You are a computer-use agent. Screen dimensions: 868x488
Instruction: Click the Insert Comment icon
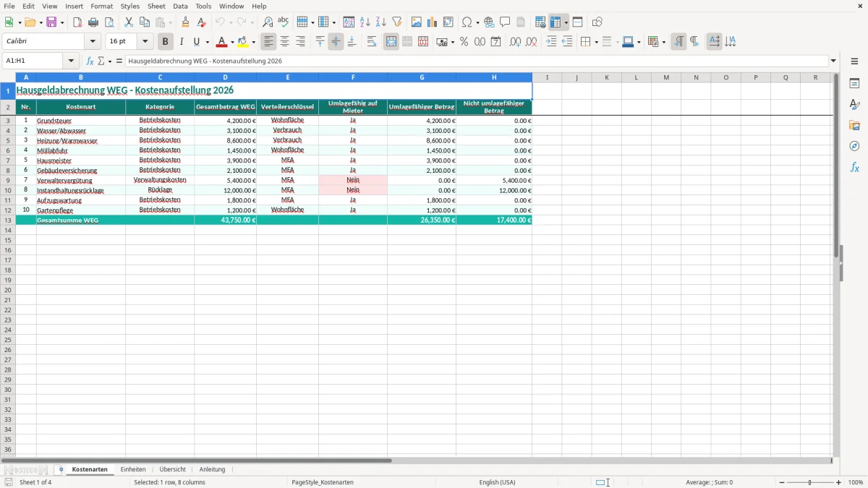pyautogui.click(x=505, y=22)
